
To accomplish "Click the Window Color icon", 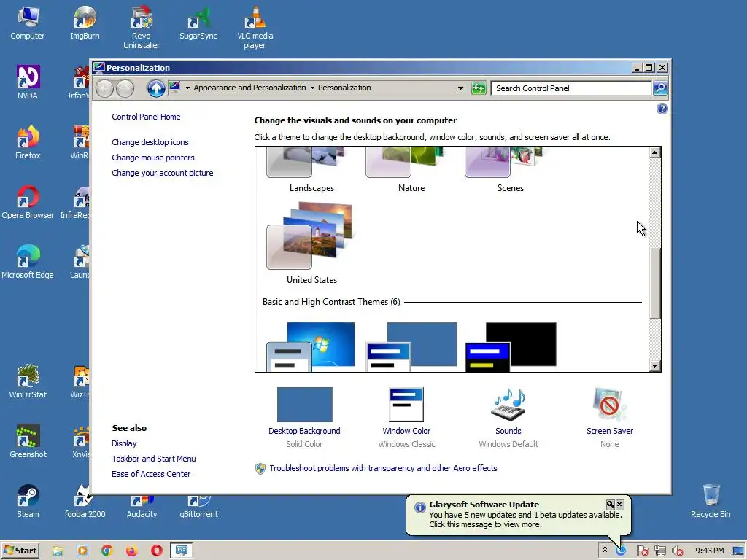I will tap(406, 405).
